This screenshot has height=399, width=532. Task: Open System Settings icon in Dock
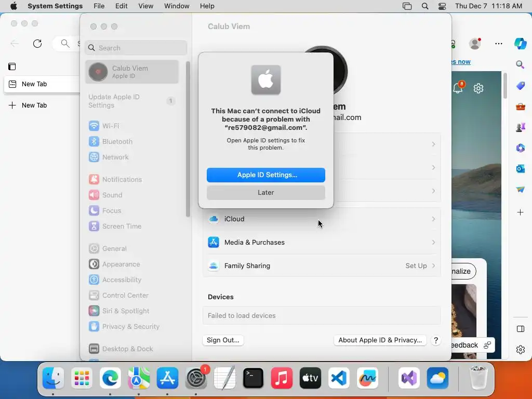click(x=196, y=378)
